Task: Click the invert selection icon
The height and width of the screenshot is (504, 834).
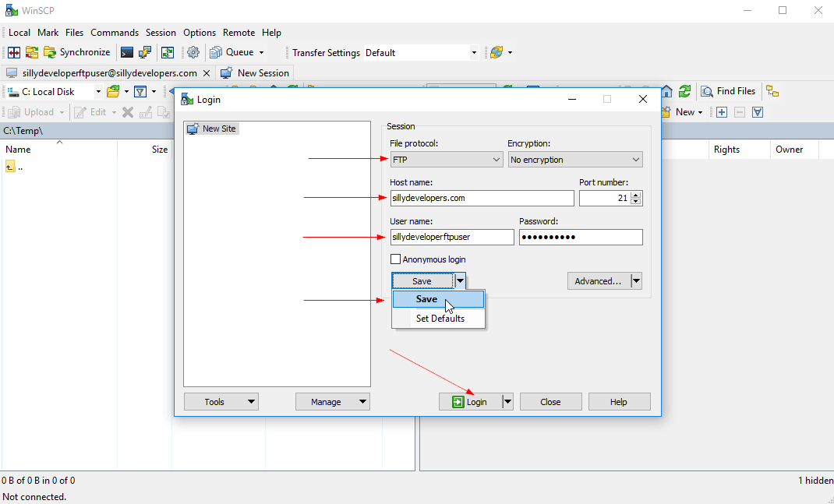Action: (x=758, y=112)
